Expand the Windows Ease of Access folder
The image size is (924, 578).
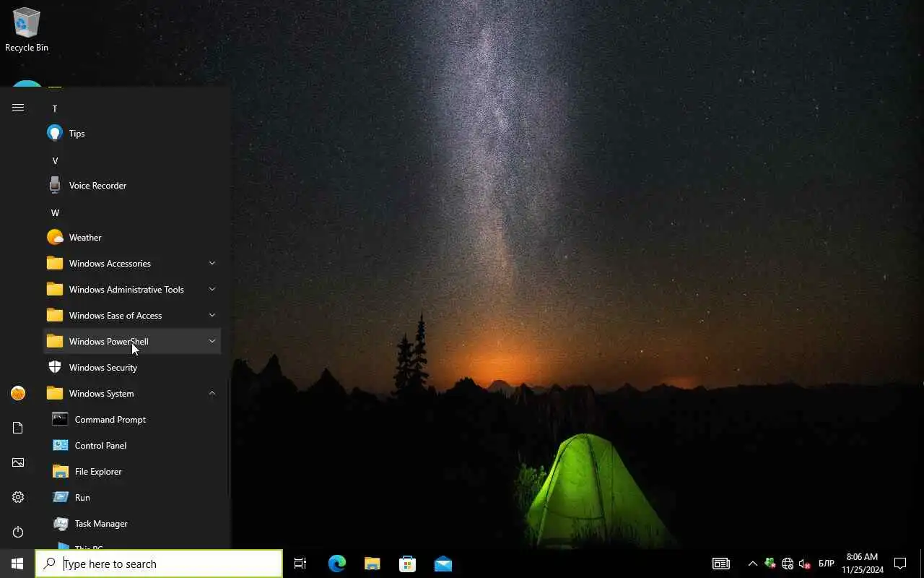tap(132, 316)
